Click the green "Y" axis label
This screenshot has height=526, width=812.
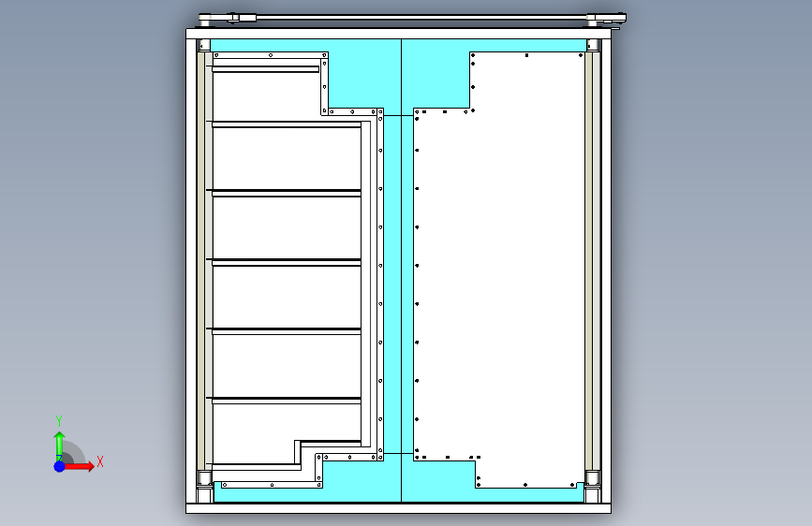(x=59, y=421)
